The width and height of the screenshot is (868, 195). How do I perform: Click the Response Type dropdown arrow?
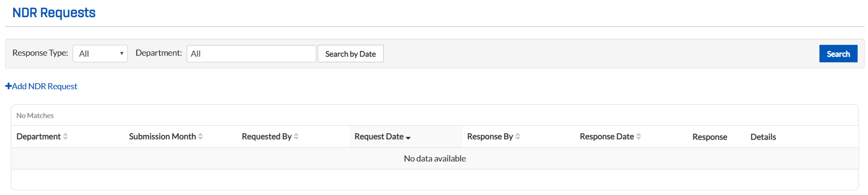point(122,54)
